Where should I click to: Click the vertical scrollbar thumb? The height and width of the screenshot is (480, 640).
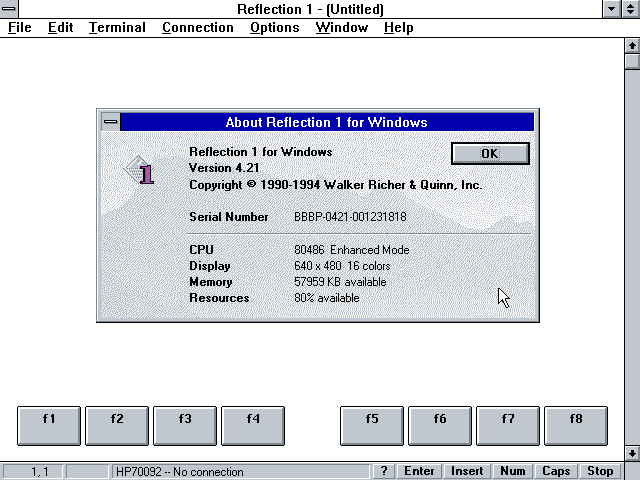(632, 61)
